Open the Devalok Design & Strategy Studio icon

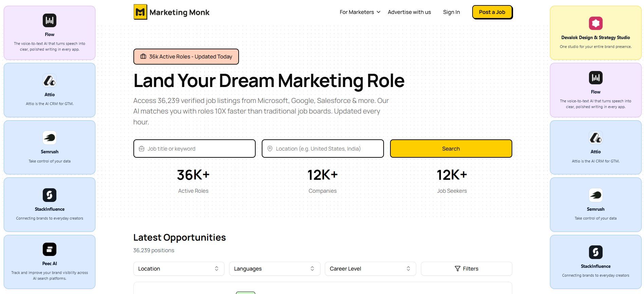tap(595, 23)
